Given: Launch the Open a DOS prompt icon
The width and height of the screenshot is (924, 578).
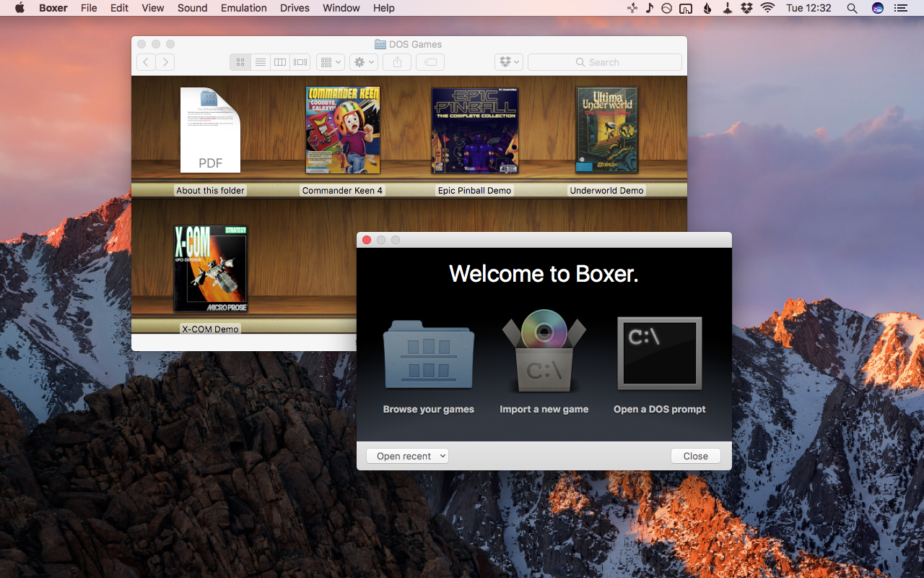Looking at the screenshot, I should coord(660,353).
